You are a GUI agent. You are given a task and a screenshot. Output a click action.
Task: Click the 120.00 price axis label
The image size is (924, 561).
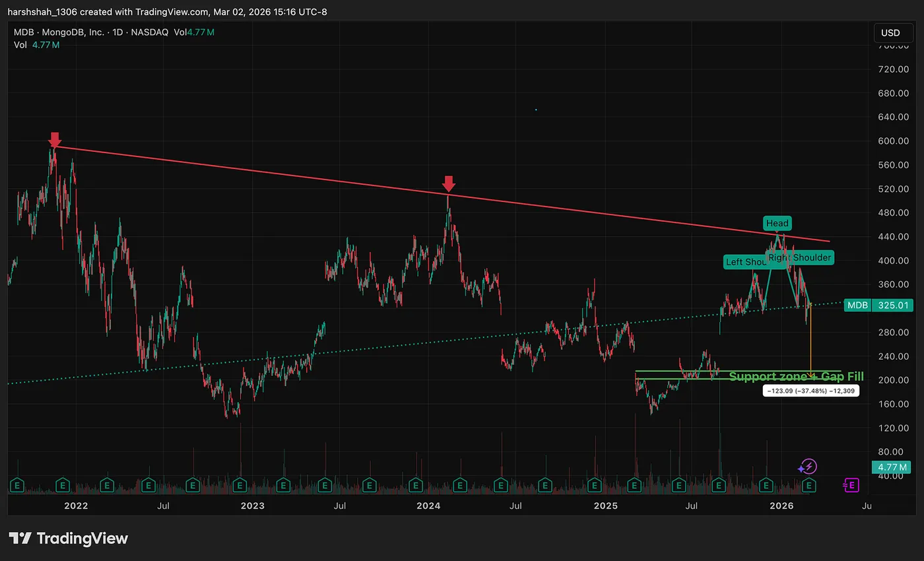[x=894, y=428]
